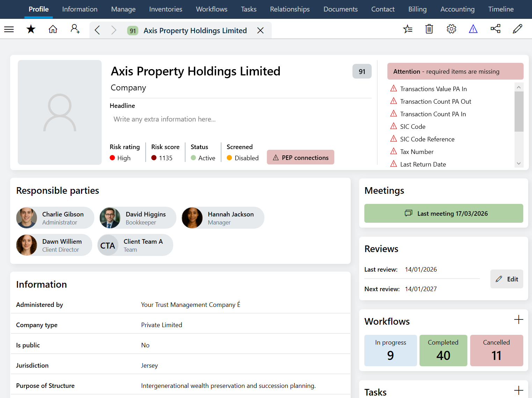The image size is (532, 398).
Task: Switch to the Accounting tab
Action: (458, 9)
